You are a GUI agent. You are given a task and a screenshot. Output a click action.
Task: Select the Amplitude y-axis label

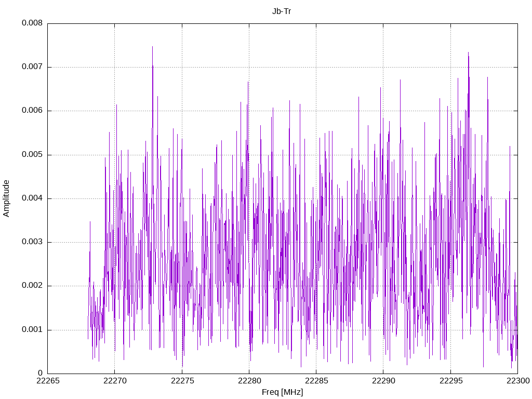(6, 198)
